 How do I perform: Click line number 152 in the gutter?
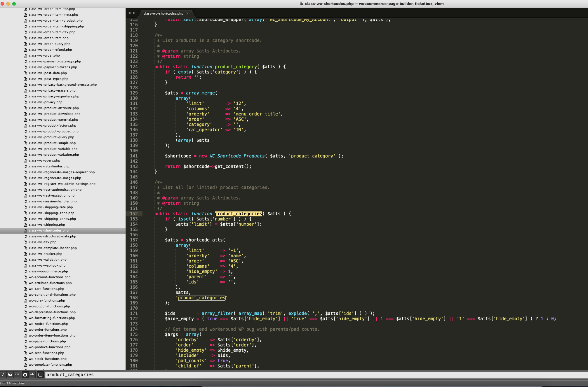[x=134, y=214]
